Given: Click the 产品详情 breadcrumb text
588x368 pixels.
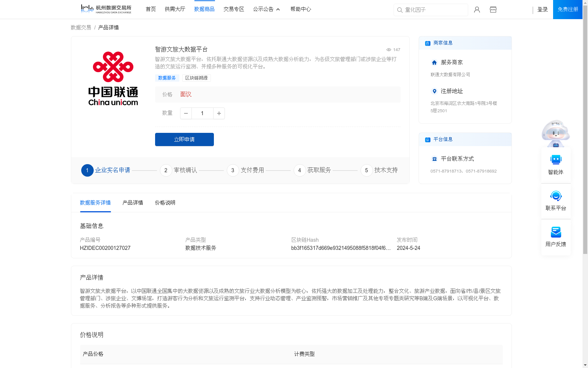Looking at the screenshot, I should click(108, 28).
